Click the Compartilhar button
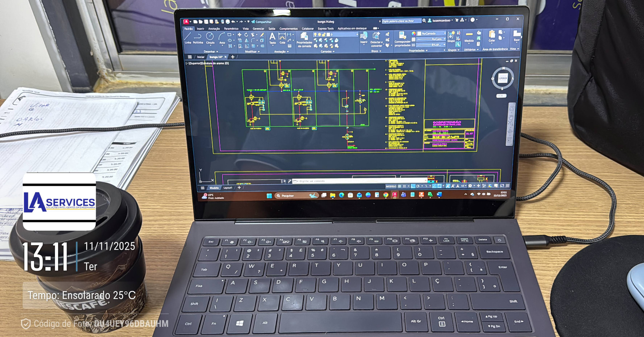 (x=261, y=22)
